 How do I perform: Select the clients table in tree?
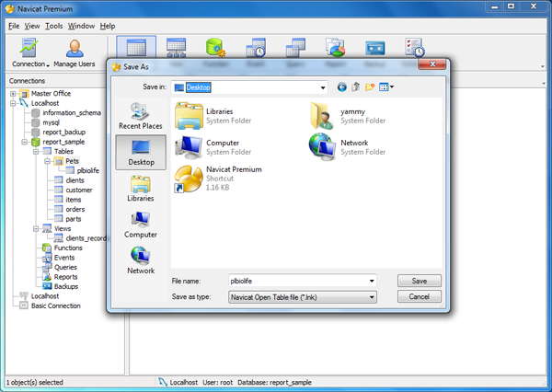coord(75,180)
